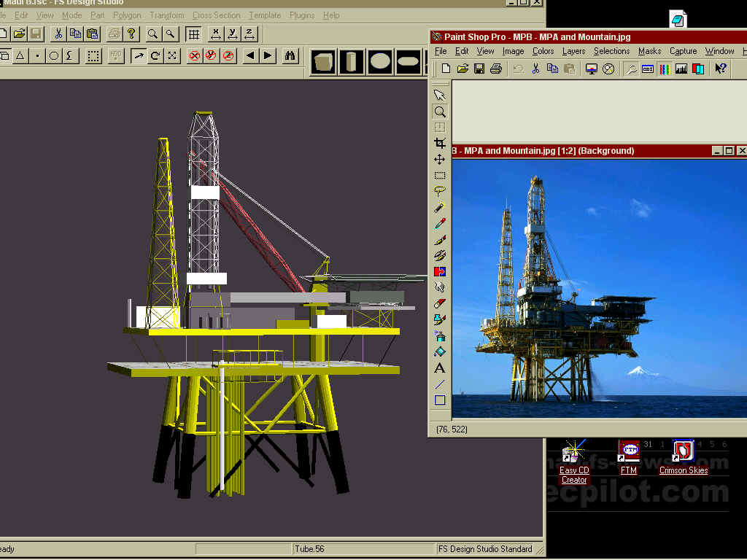This screenshot has height=560, width=747.
Task: Click the next part right arrow icon
Action: tap(268, 55)
